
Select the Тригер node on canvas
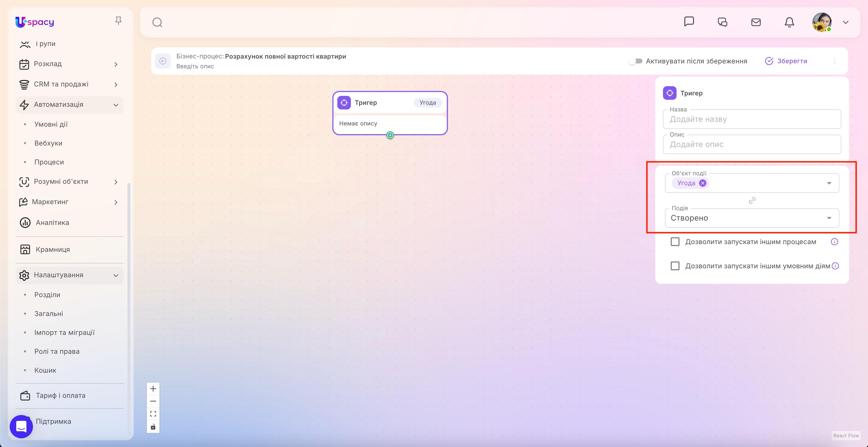point(390,113)
